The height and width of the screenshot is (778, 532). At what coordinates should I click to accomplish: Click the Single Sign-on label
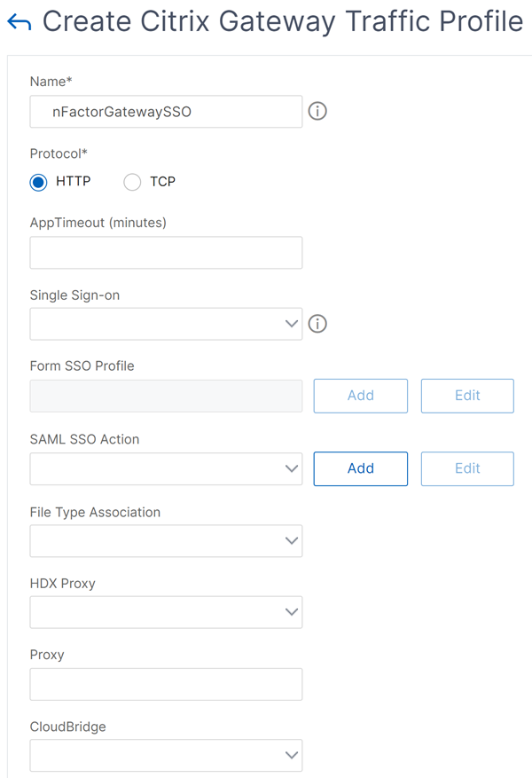click(x=74, y=295)
